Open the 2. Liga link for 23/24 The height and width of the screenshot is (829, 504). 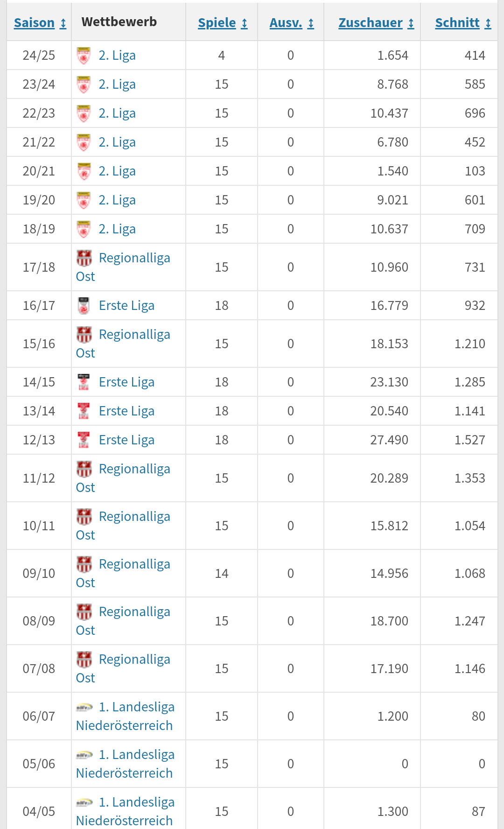pos(117,84)
